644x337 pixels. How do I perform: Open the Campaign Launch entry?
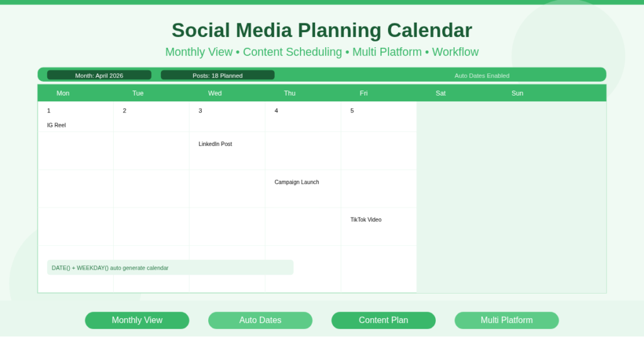pos(297,182)
